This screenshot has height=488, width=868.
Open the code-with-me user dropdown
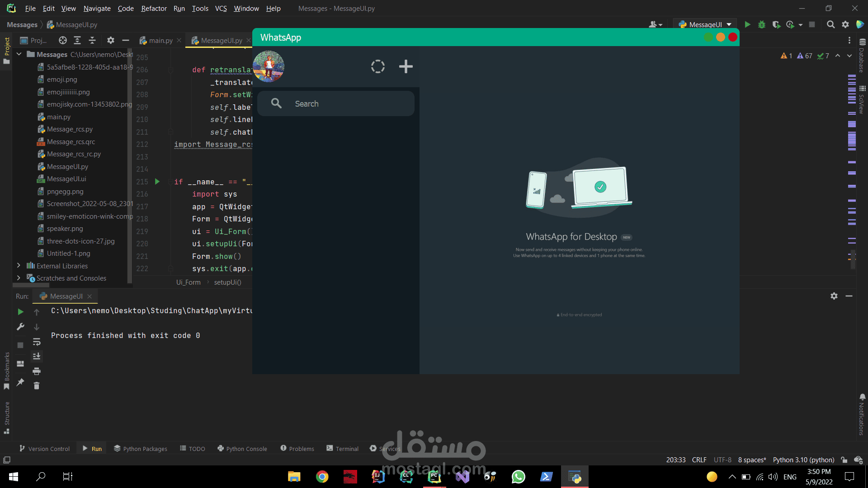tap(655, 24)
